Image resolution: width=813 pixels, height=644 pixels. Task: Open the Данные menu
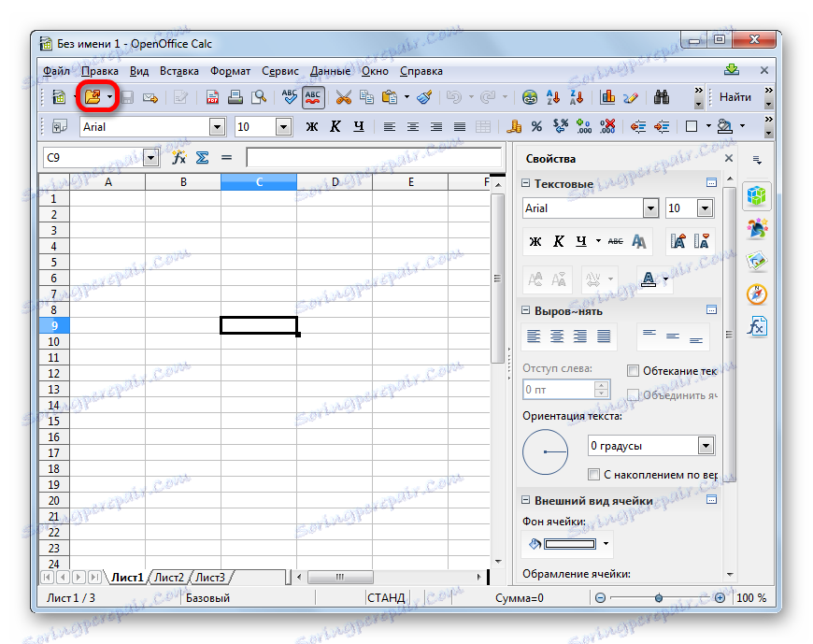point(330,71)
